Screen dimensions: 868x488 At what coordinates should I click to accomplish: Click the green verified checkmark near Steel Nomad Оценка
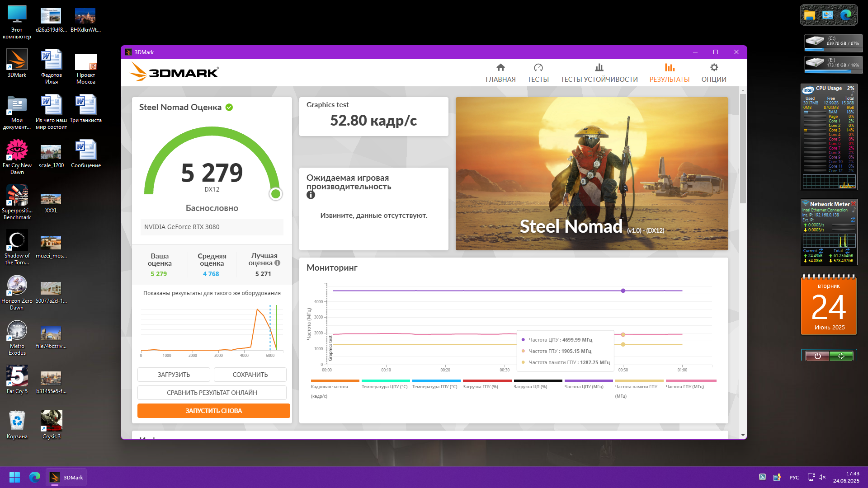(x=229, y=108)
